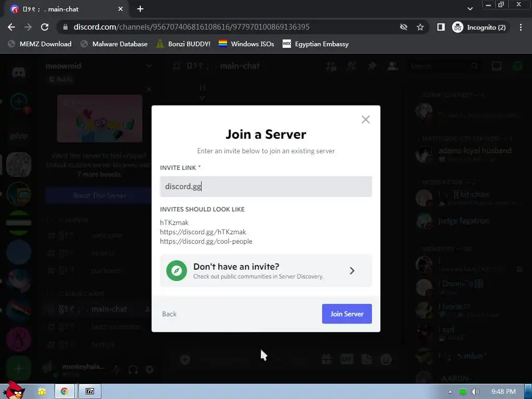Screen dimensions: 532x399
Task: Open the tab search dropdown arrow
Action: 470,9
